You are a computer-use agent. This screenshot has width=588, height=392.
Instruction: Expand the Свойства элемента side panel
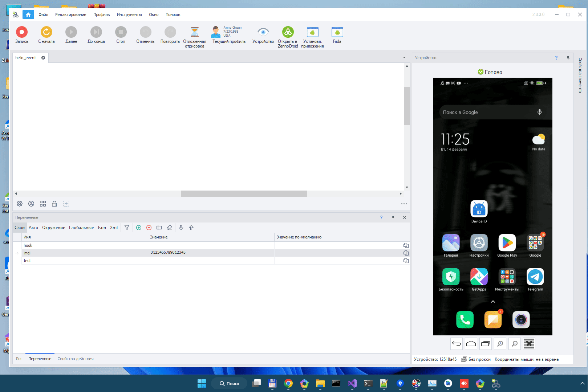point(580,75)
